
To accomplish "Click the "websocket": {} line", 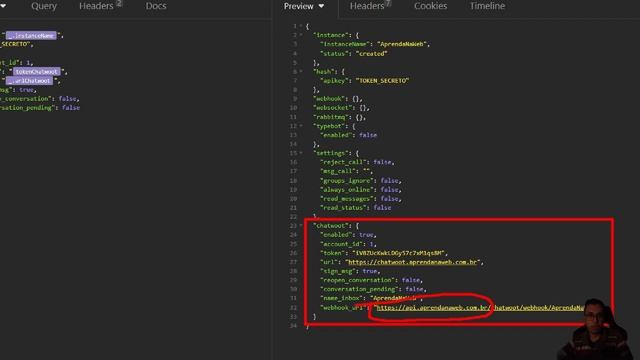I will tap(341, 108).
